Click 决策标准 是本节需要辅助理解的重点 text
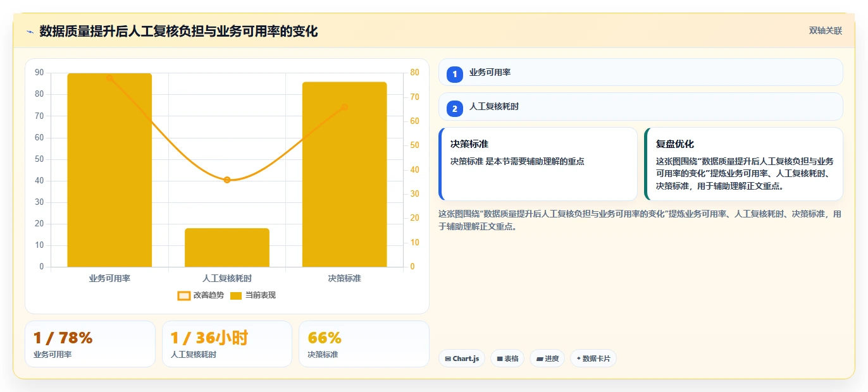The height and width of the screenshot is (392, 868). (x=518, y=161)
